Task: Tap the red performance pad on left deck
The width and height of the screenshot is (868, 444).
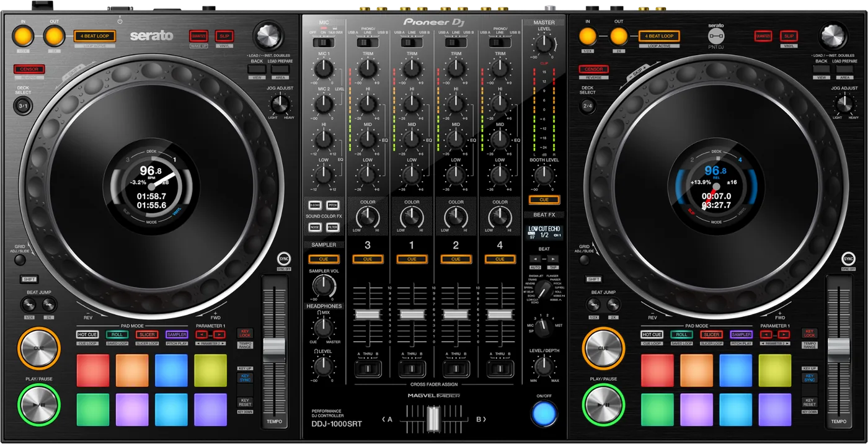Action: [x=93, y=370]
